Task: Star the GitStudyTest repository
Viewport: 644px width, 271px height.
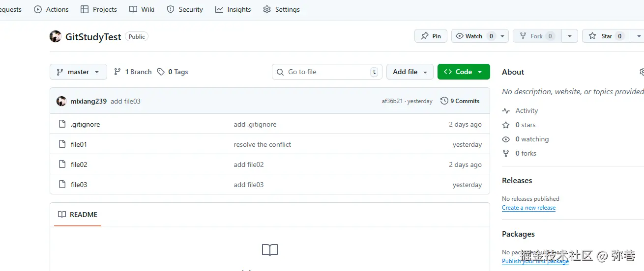Action: pos(604,36)
